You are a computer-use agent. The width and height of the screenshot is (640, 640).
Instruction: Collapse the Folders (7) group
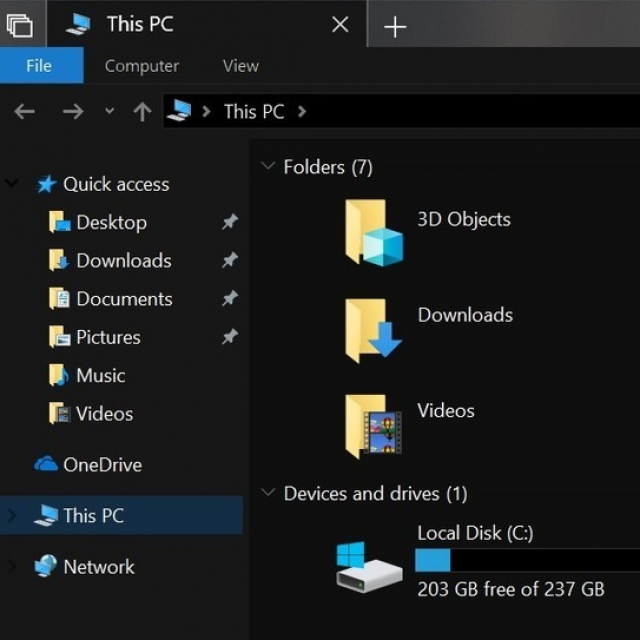(x=268, y=166)
